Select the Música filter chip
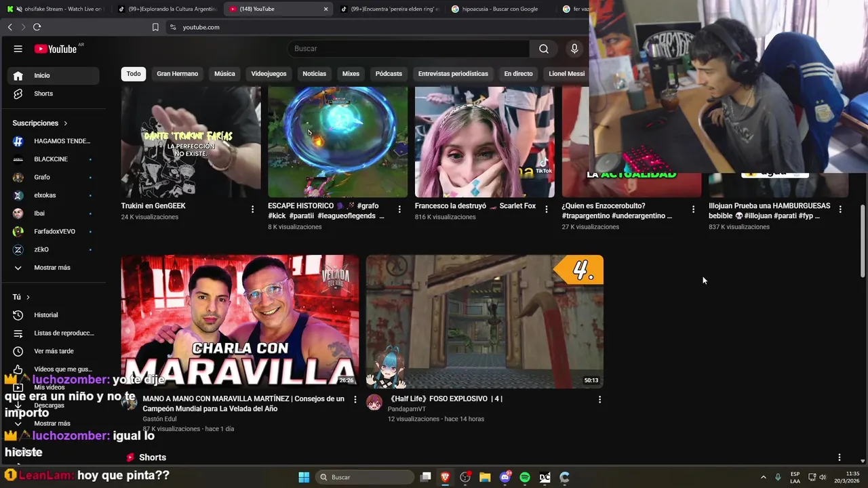This screenshot has height=488, width=868. (224, 73)
